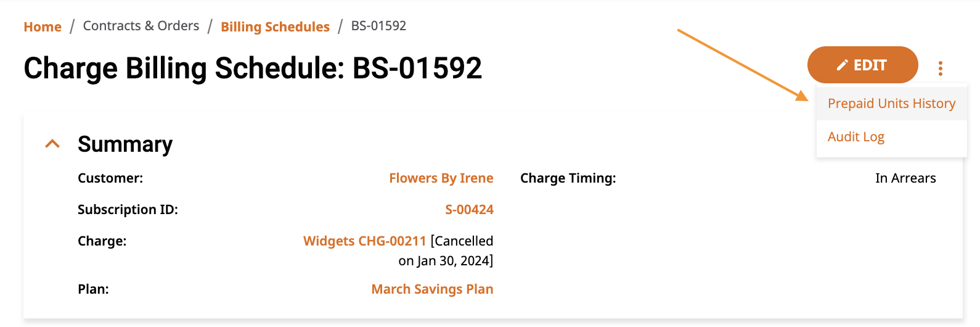Open customer Flowers By Irene
Image resolution: width=980 pixels, height=327 pixels.
441,178
